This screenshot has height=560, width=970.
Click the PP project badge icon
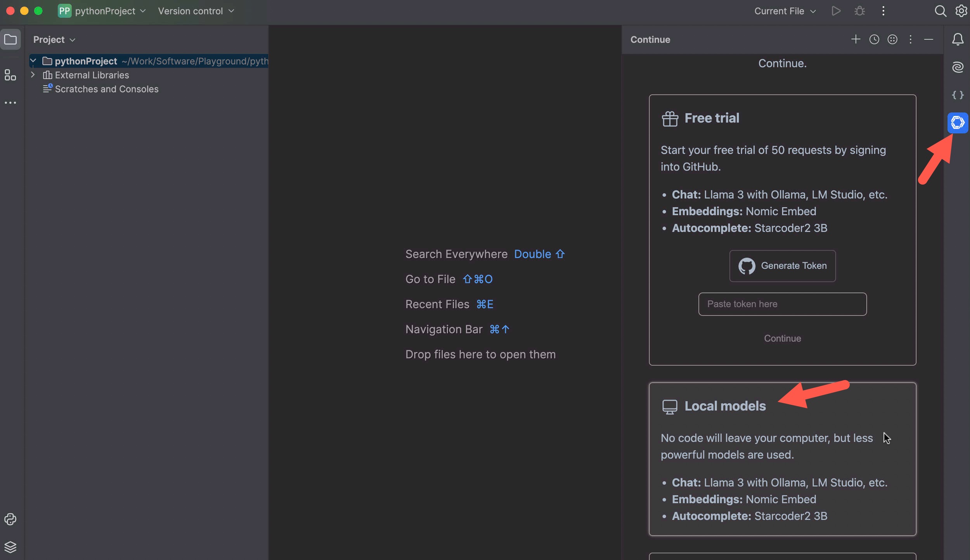coord(64,11)
